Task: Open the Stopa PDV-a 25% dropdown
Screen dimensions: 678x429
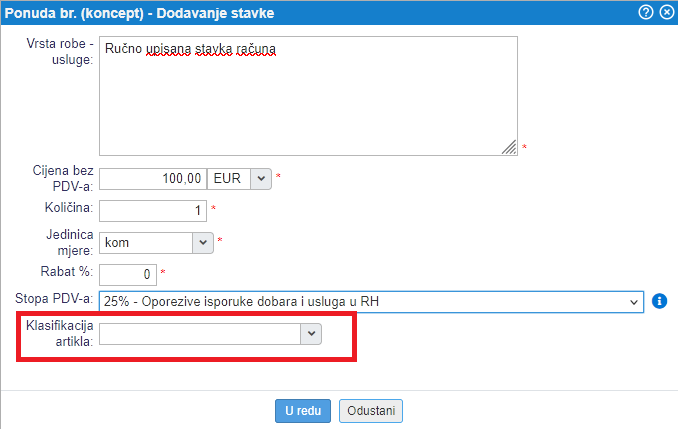Action: tap(370, 300)
